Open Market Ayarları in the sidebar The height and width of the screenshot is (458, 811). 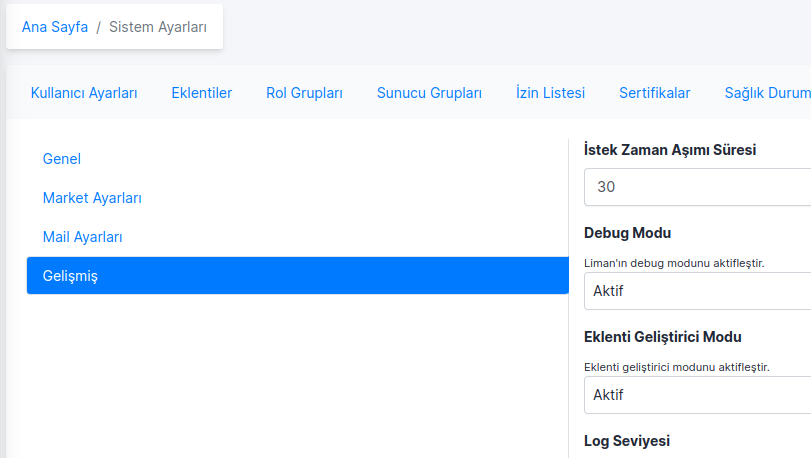[92, 198]
